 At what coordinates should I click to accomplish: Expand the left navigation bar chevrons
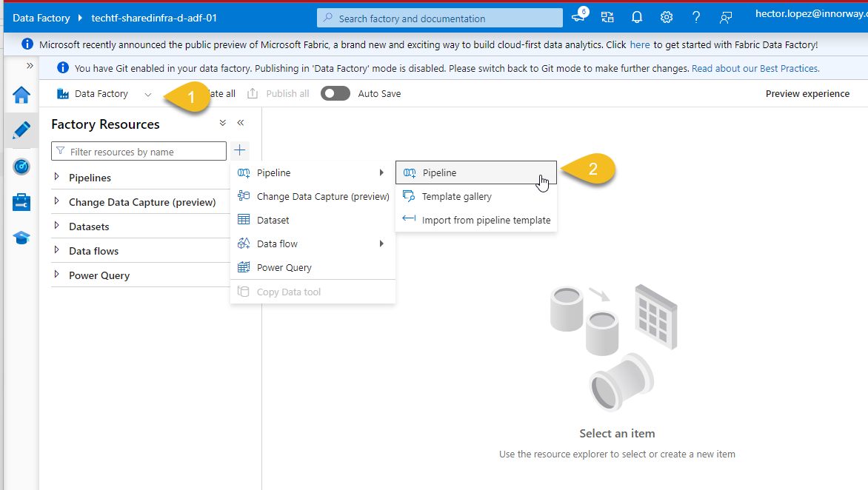[x=30, y=66]
